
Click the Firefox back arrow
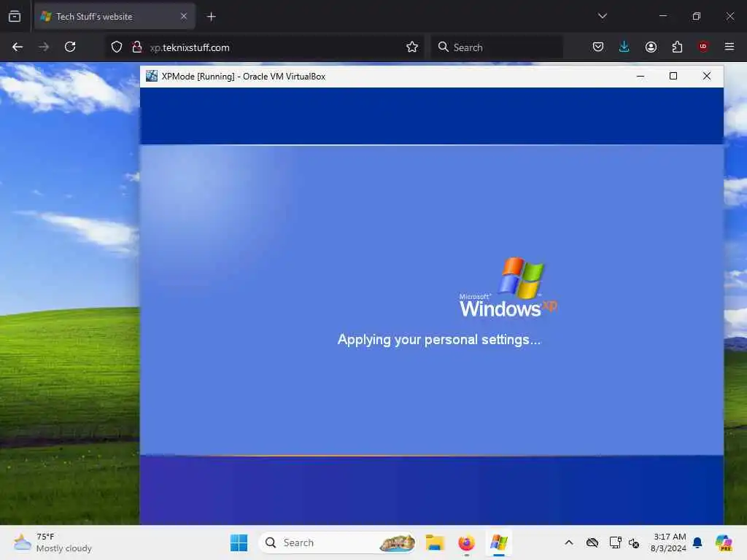pos(18,47)
